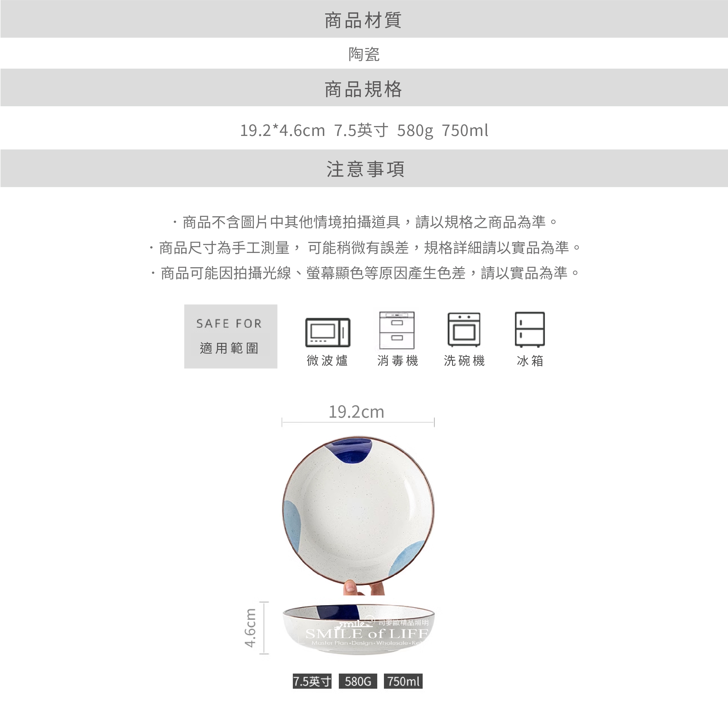The image size is (728, 728).
Task: Click the 580G black tag
Action: (x=358, y=681)
